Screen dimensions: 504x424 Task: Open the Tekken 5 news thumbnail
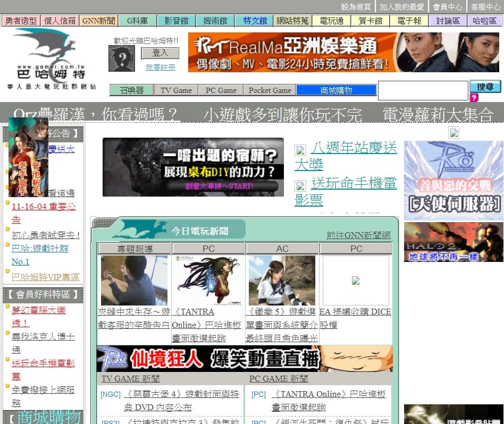click(282, 280)
